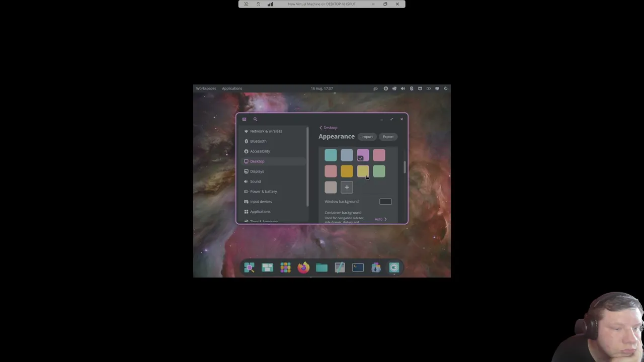Click the accessibility icon in top panel
This screenshot has height=362, width=644.
click(386, 88)
